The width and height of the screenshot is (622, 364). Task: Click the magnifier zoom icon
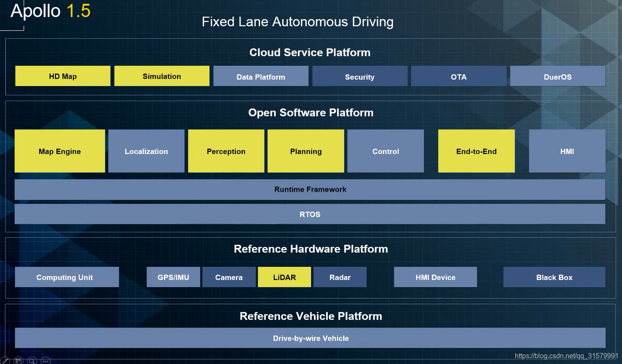click(x=32, y=361)
